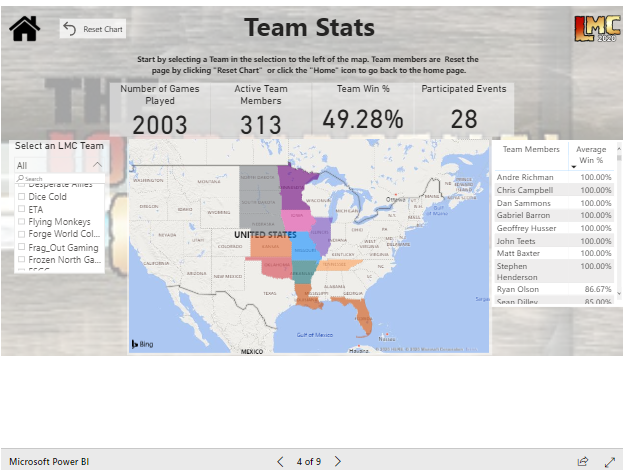
Task: Click the share report icon
Action: (x=583, y=461)
